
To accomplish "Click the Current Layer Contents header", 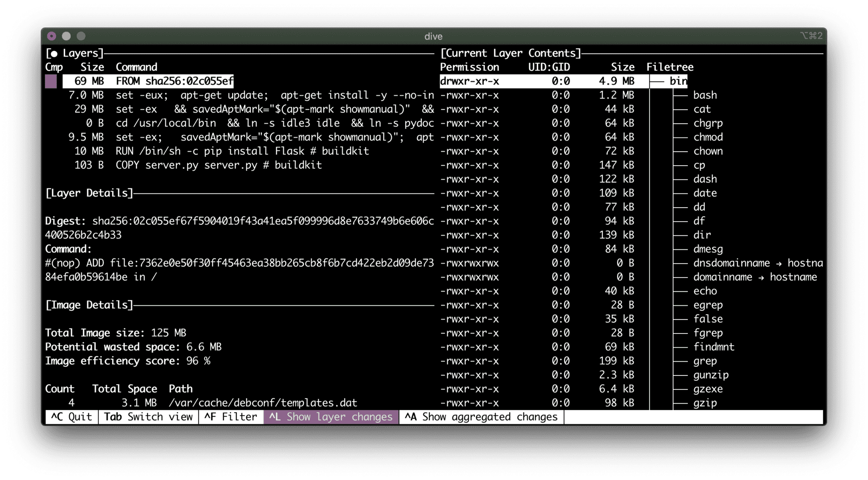I will (x=510, y=53).
